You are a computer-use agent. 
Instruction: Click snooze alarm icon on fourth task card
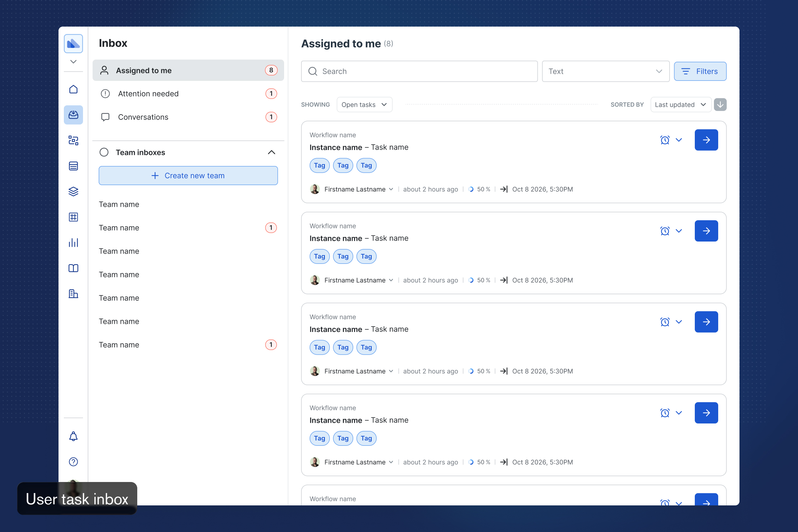665,413
